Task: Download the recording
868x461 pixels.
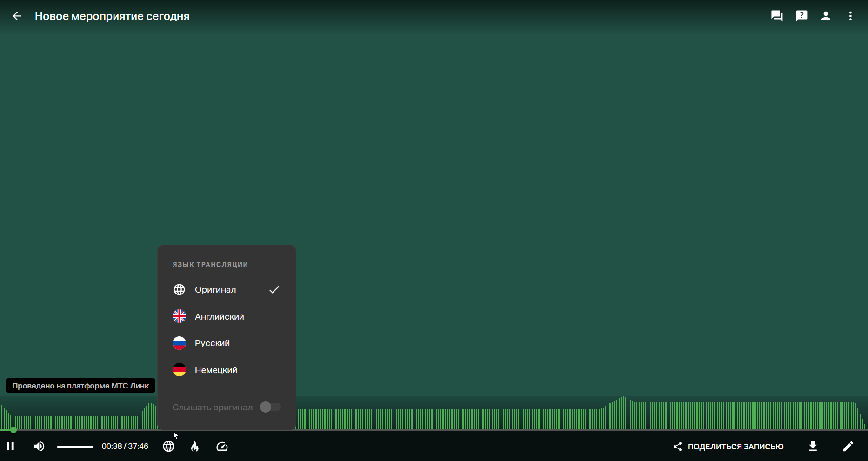Action: coord(813,447)
